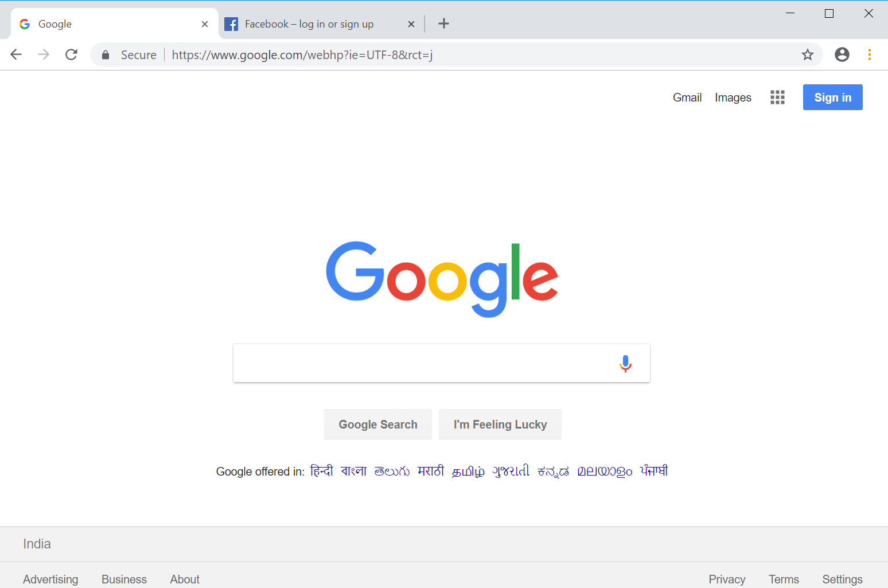
Task: Select the Google tab
Action: tap(115, 24)
